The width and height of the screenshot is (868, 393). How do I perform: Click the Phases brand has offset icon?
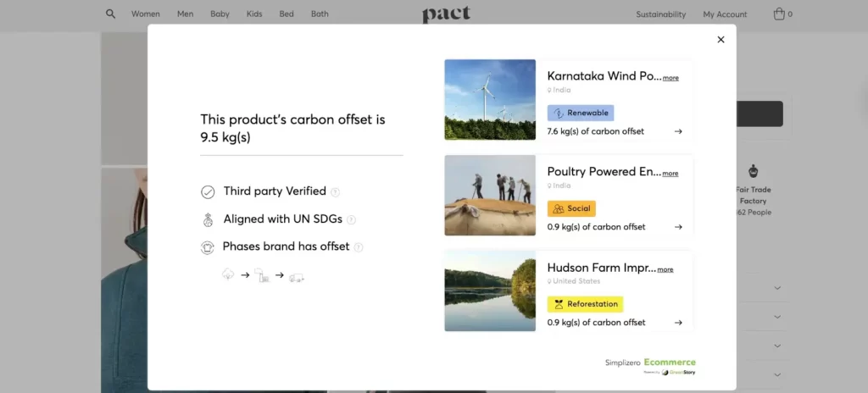pos(207,247)
